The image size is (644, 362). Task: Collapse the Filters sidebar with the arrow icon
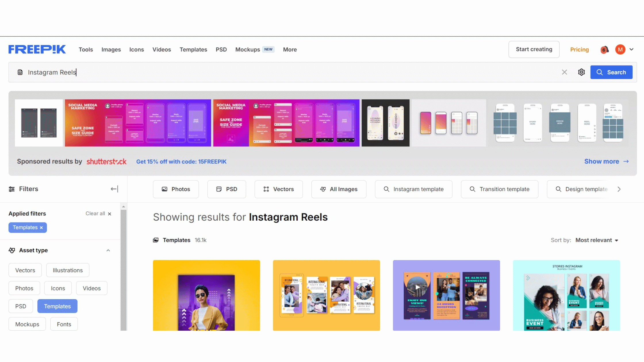(114, 189)
